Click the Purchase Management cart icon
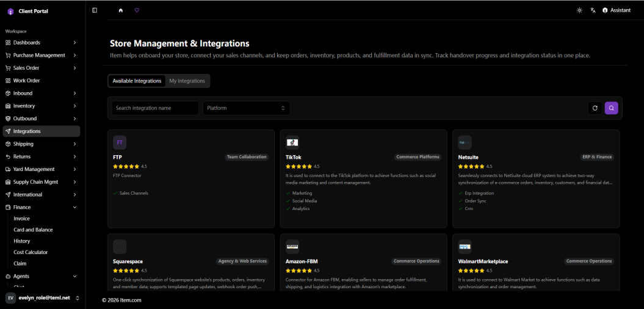This screenshot has height=309, width=644. [x=8, y=55]
